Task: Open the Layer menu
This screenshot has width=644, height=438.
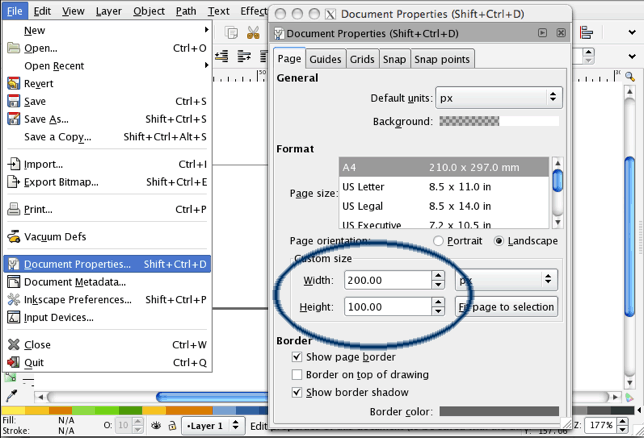Action: pos(108,11)
